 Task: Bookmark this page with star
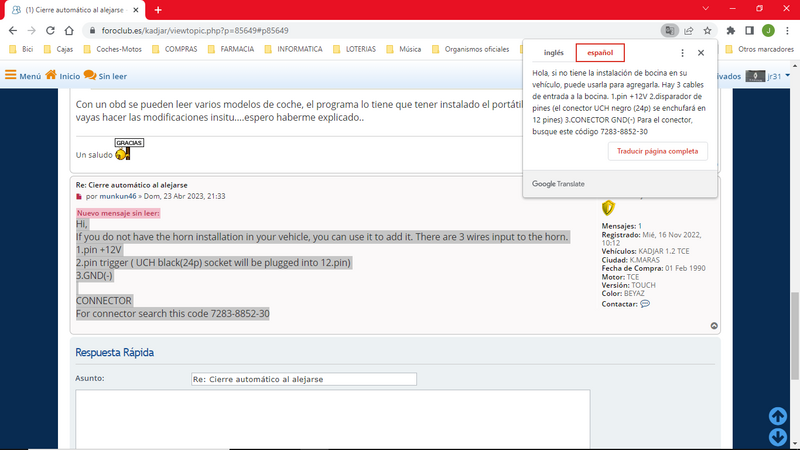coord(707,31)
